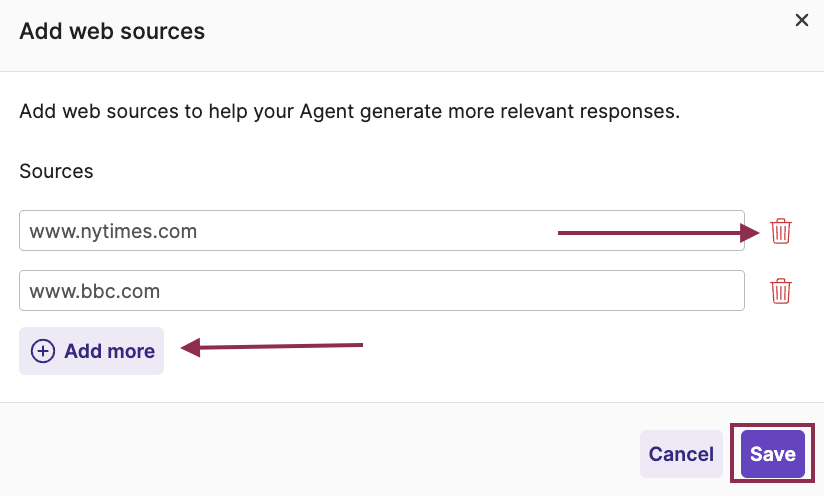Click the red trash icon beside bbc field
This screenshot has height=496, width=824.
781,291
